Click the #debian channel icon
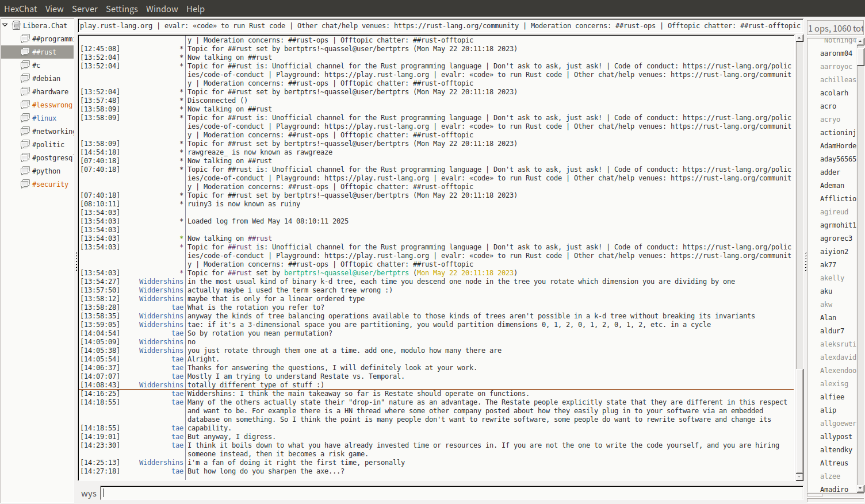Image resolution: width=865 pixels, height=504 pixels. point(25,78)
